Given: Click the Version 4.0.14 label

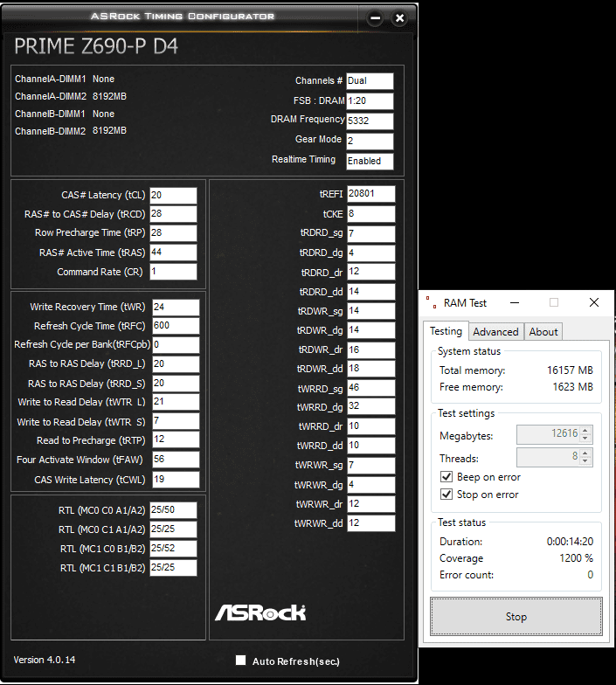Looking at the screenshot, I should [x=44, y=660].
